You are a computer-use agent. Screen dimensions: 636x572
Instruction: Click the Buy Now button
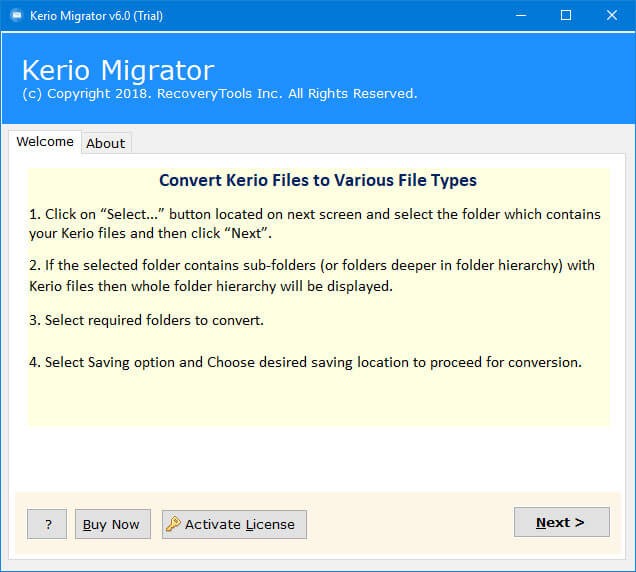coord(113,524)
